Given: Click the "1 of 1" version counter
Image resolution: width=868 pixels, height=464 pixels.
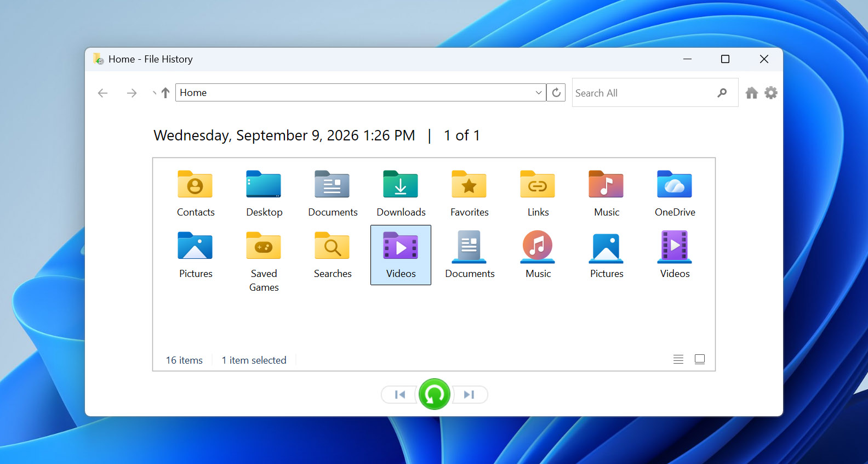Looking at the screenshot, I should tap(462, 135).
